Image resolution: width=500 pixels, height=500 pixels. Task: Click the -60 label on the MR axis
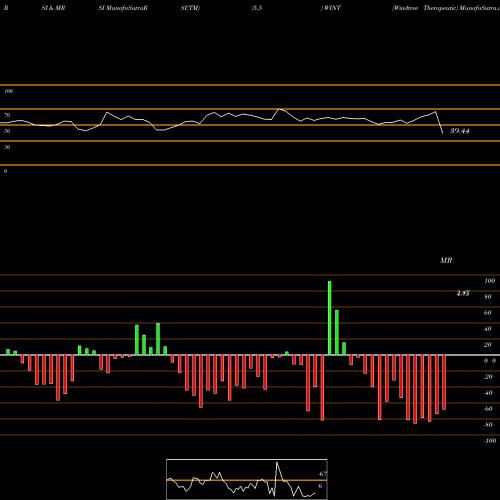tap(488, 409)
